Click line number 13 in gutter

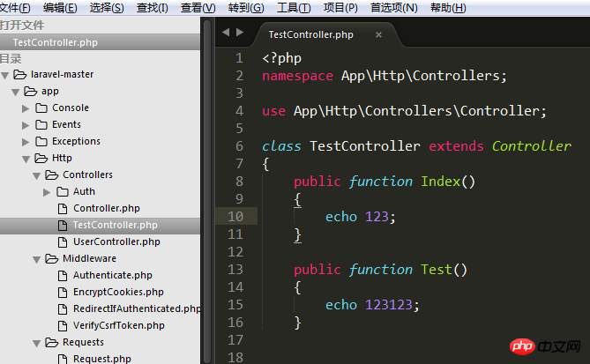(235, 270)
